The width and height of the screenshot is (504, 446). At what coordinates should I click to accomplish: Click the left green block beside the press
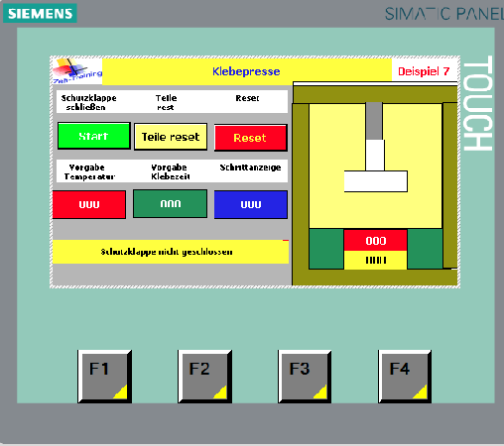[326, 249]
